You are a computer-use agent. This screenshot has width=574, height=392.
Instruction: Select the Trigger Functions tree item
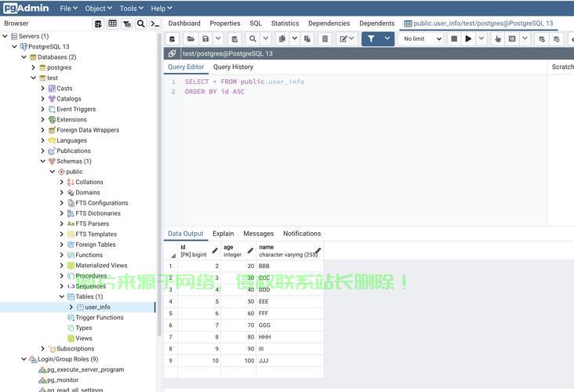pyautogui.click(x=100, y=318)
